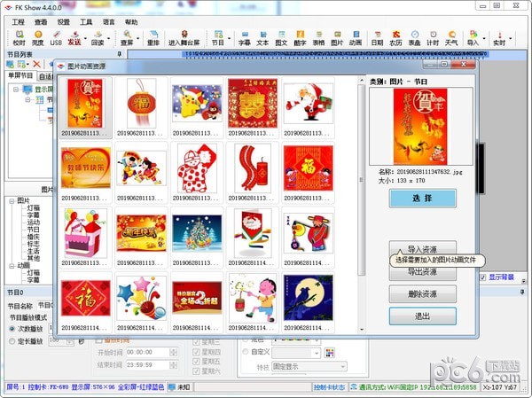Viewport: 532px width, 398px height.
Task: Open the 工程 menu
Action: click(19, 22)
